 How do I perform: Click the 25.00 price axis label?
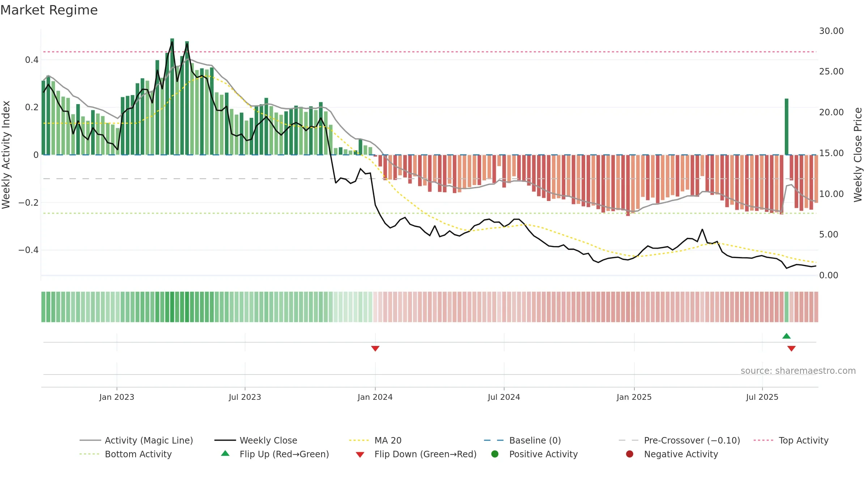click(x=831, y=71)
